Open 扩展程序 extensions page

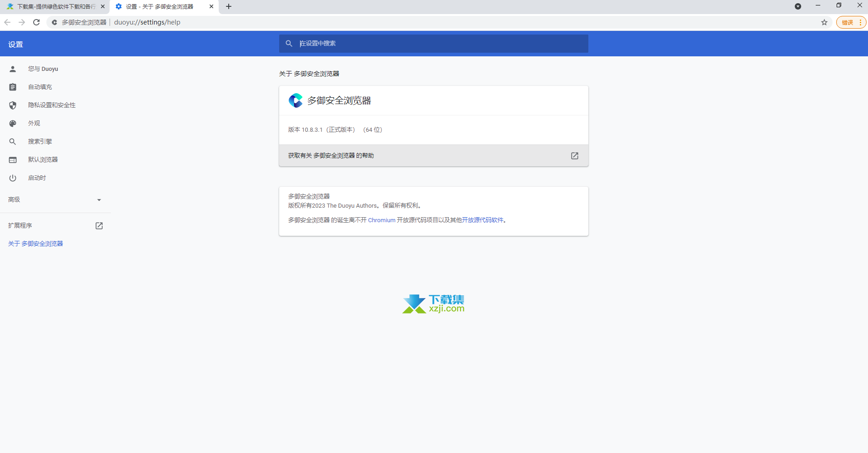55,226
